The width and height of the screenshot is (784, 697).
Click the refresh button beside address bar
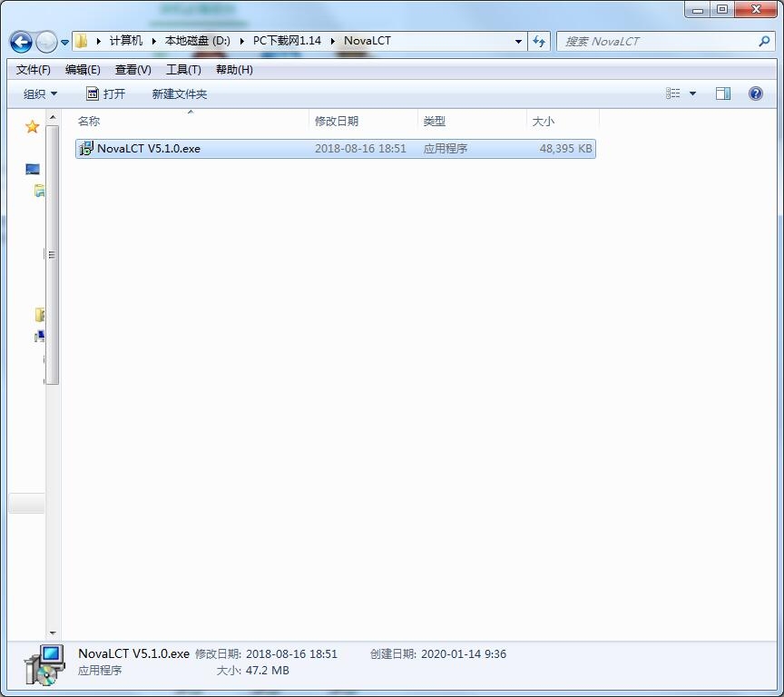click(539, 41)
